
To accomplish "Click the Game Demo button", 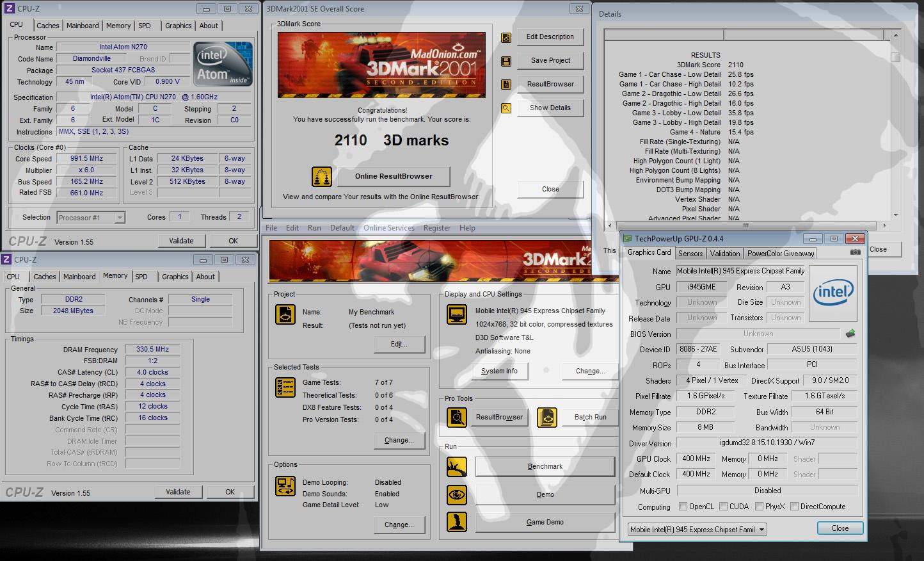I will tap(545, 523).
